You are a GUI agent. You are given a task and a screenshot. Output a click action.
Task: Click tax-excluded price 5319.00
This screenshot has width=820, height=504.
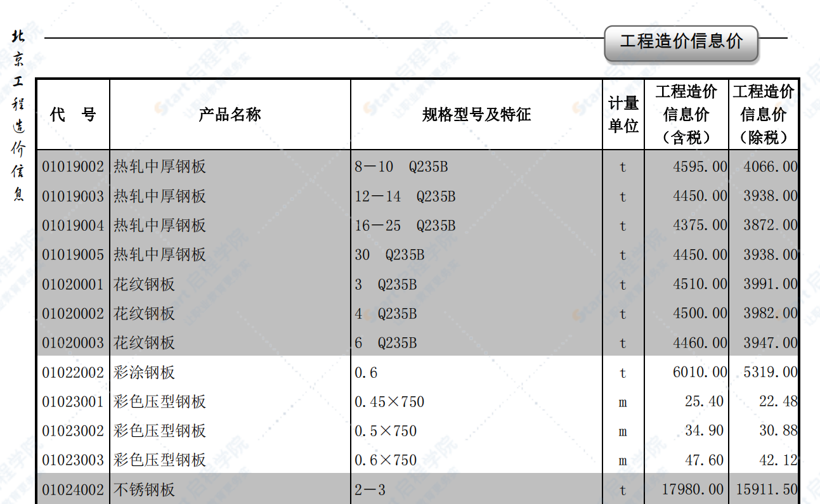(x=771, y=372)
